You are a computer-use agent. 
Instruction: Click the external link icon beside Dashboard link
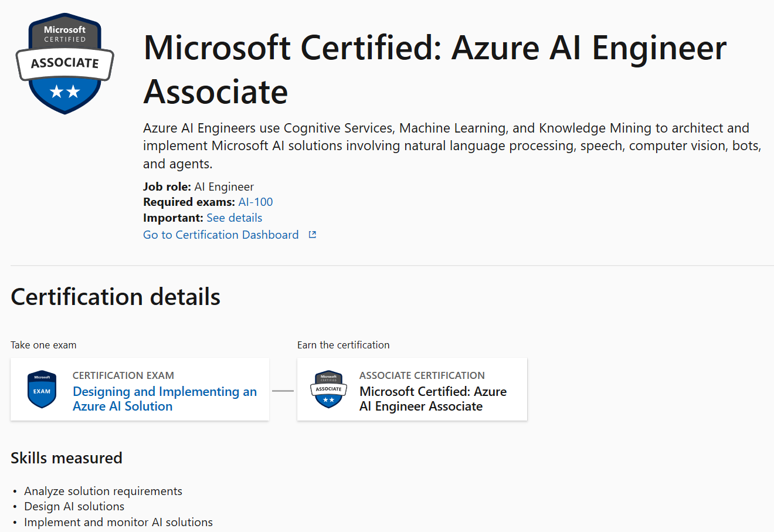(311, 234)
